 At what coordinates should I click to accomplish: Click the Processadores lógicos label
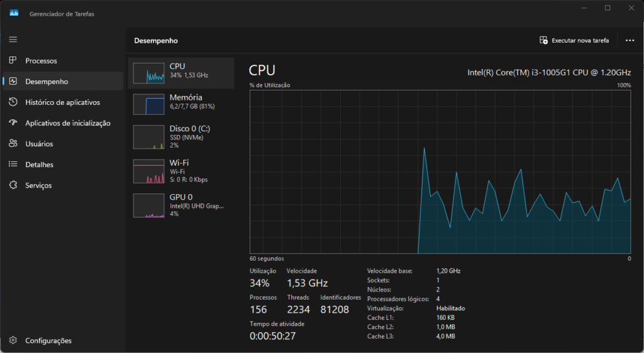coord(398,299)
